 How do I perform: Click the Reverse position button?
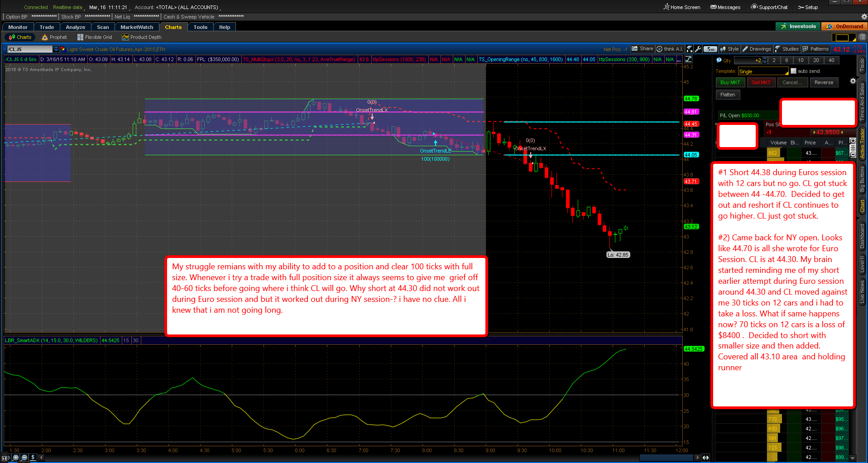click(x=824, y=82)
